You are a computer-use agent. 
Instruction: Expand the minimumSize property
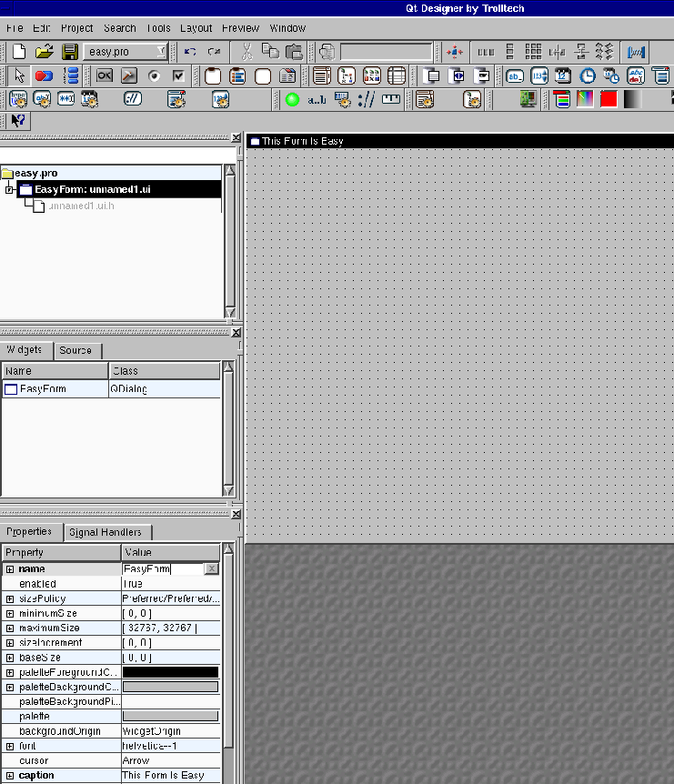10,614
